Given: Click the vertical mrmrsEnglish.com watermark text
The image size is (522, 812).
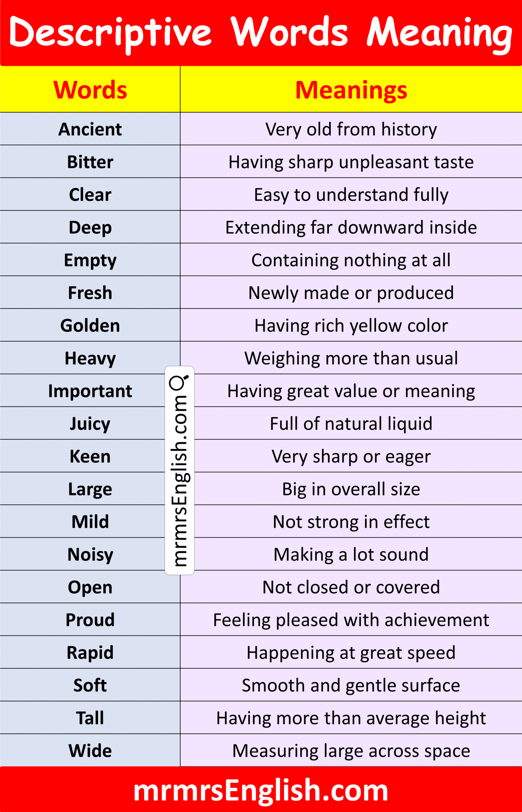Looking at the screenshot, I should pyautogui.click(x=179, y=480).
